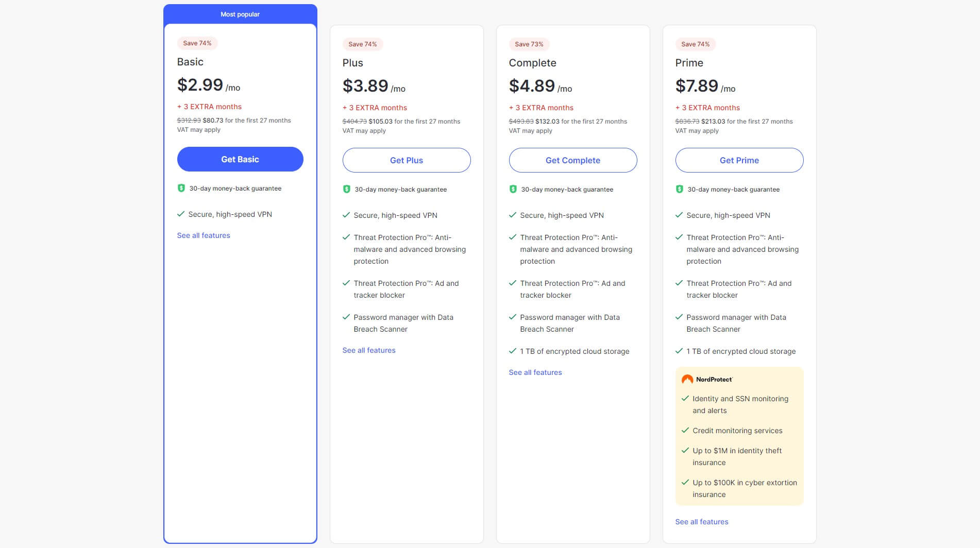Click 'Credit monitoring services' text in NordProtect box

(x=737, y=431)
